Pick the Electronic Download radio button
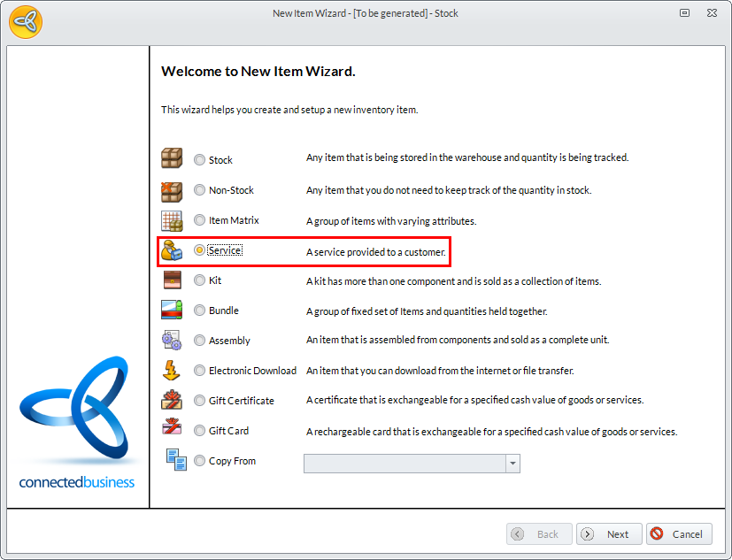 point(199,371)
